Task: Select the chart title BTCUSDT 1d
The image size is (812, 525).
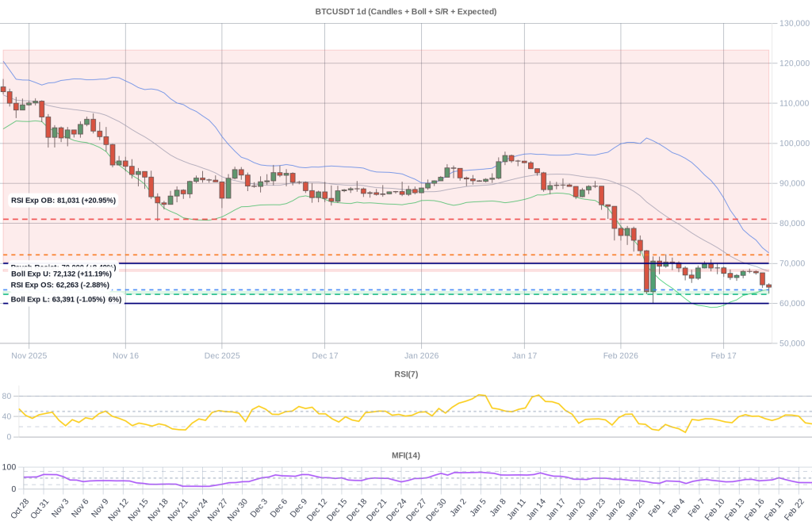Action: 406,11
